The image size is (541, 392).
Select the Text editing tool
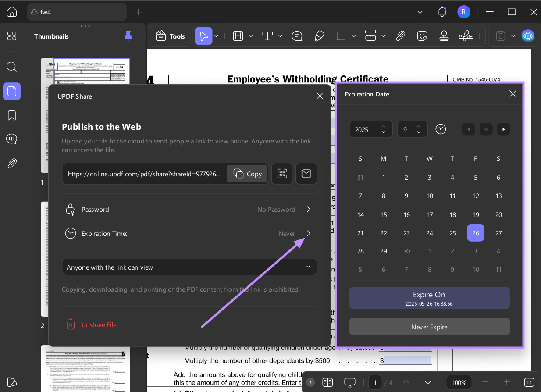pyautogui.click(x=267, y=36)
